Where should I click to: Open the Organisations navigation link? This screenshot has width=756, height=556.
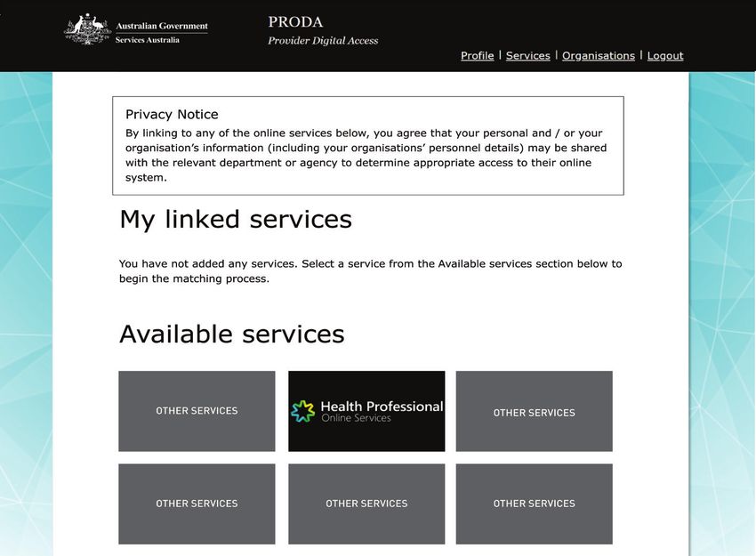coord(599,55)
